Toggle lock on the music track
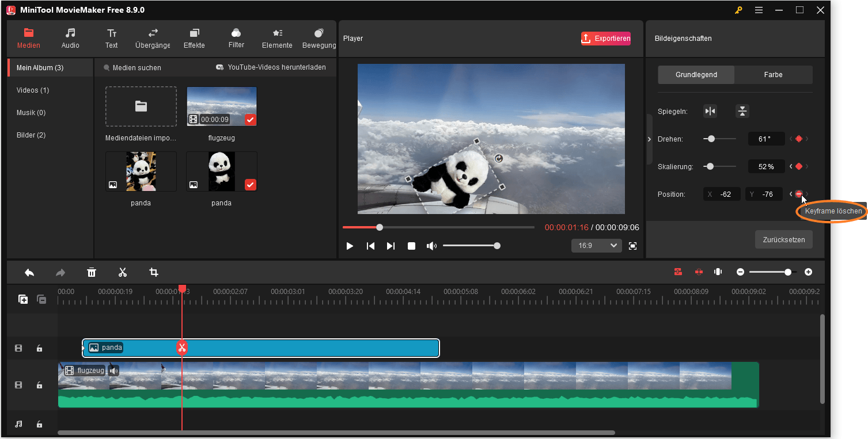Viewport: 868px width, 439px height. tap(39, 424)
